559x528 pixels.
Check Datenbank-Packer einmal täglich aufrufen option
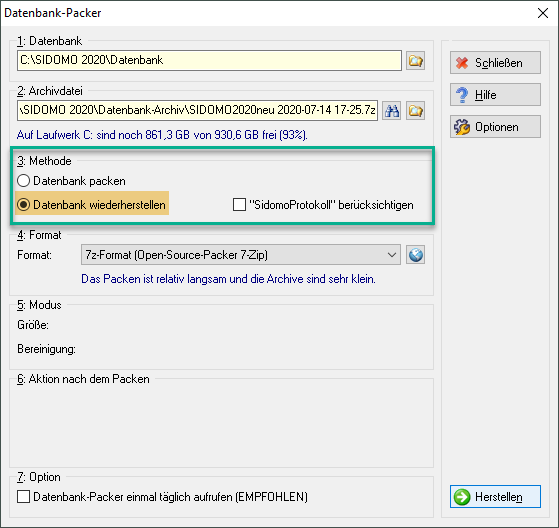[24, 497]
